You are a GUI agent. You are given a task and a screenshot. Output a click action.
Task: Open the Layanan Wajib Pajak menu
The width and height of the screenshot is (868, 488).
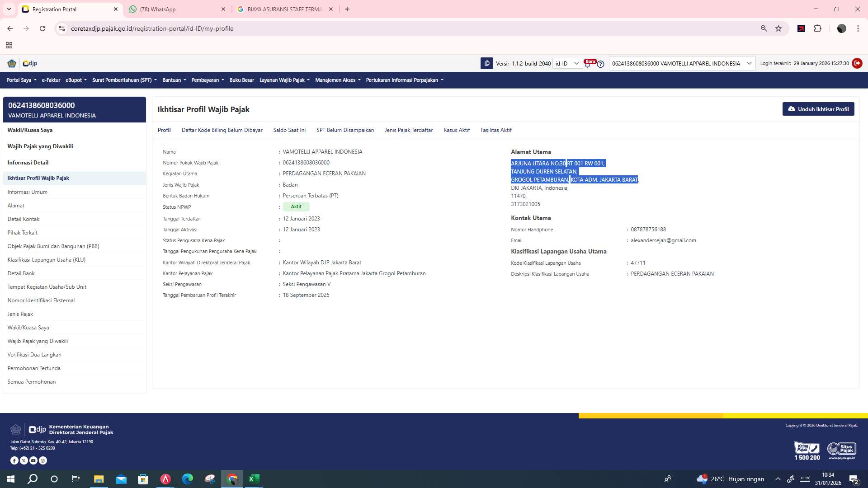click(x=282, y=80)
